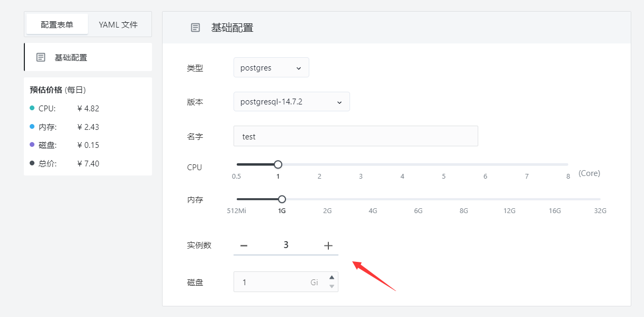Viewport: 644px width, 317px height.
Task: Set CPU slider to 8 cores
Action: pyautogui.click(x=568, y=164)
